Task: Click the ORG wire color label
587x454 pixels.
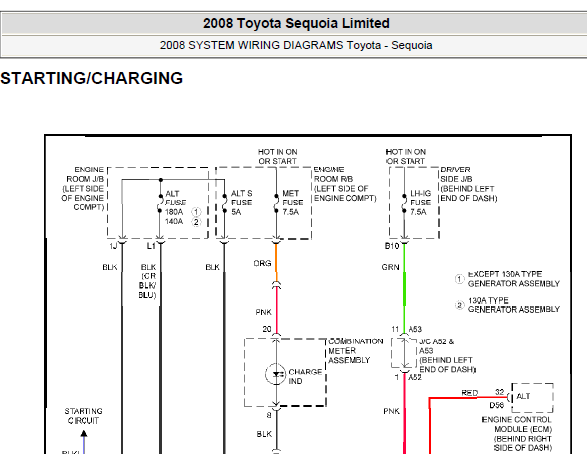Action: tap(262, 263)
